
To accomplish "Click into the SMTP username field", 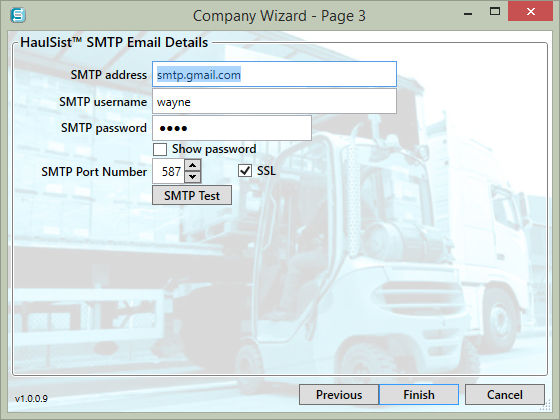I will (x=274, y=102).
